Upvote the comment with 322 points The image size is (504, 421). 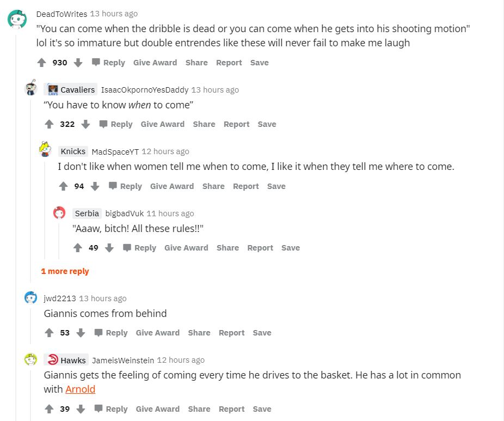[49, 124]
